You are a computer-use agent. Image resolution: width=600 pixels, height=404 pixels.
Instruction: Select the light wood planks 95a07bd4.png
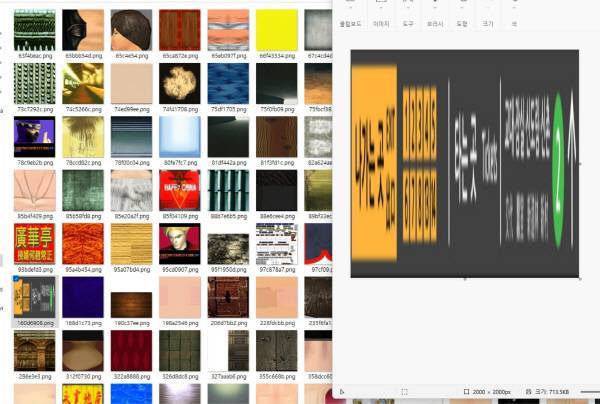point(131,244)
